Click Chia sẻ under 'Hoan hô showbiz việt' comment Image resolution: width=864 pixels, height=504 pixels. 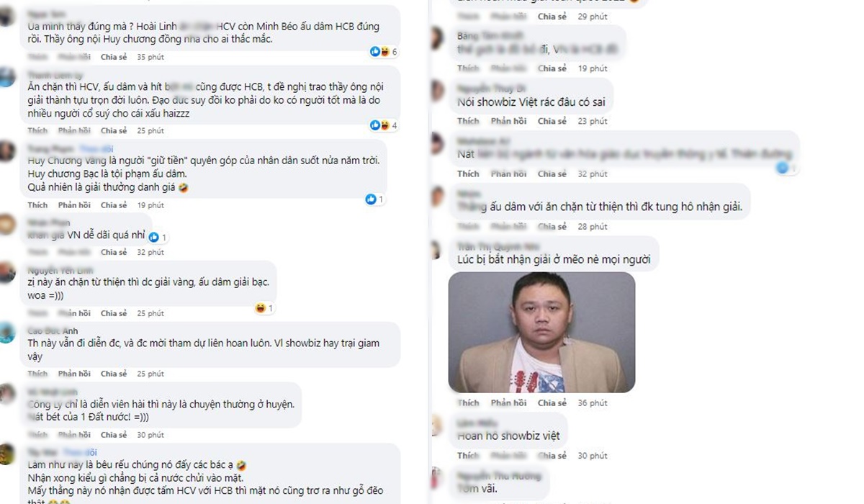tap(552, 455)
